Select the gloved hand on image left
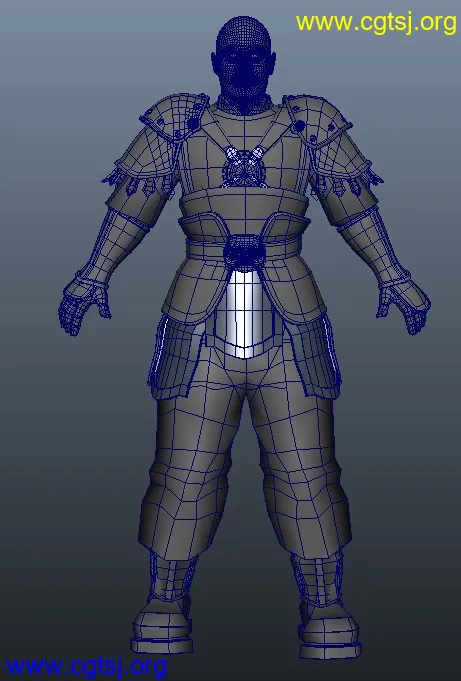Image resolution: width=461 pixels, height=681 pixels. [83, 304]
